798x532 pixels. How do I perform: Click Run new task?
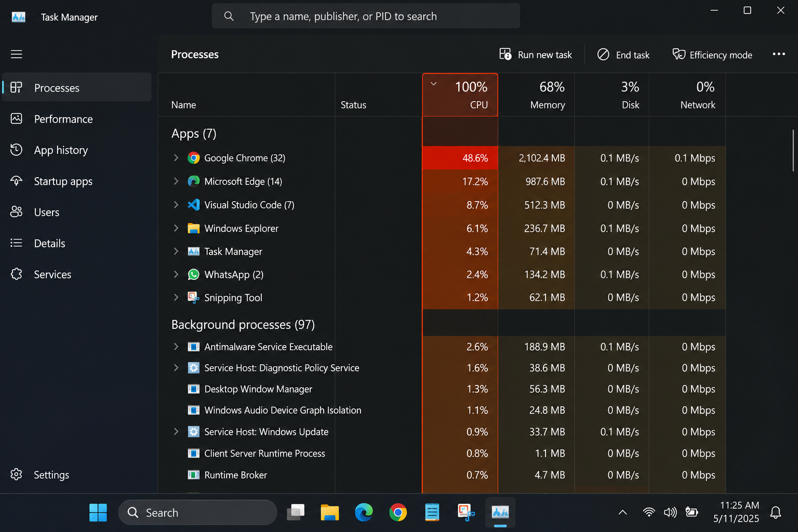pyautogui.click(x=536, y=55)
